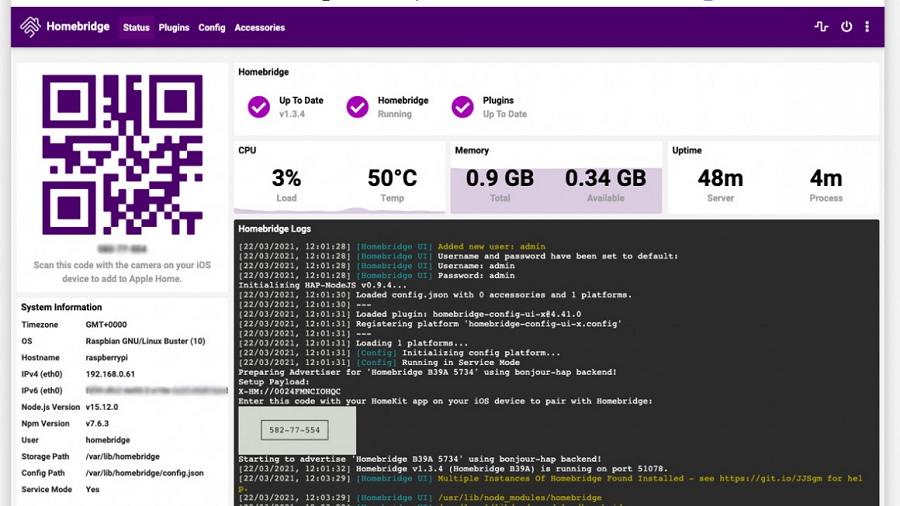Image resolution: width=900 pixels, height=506 pixels.
Task: Go to the Config tab
Action: pyautogui.click(x=212, y=28)
